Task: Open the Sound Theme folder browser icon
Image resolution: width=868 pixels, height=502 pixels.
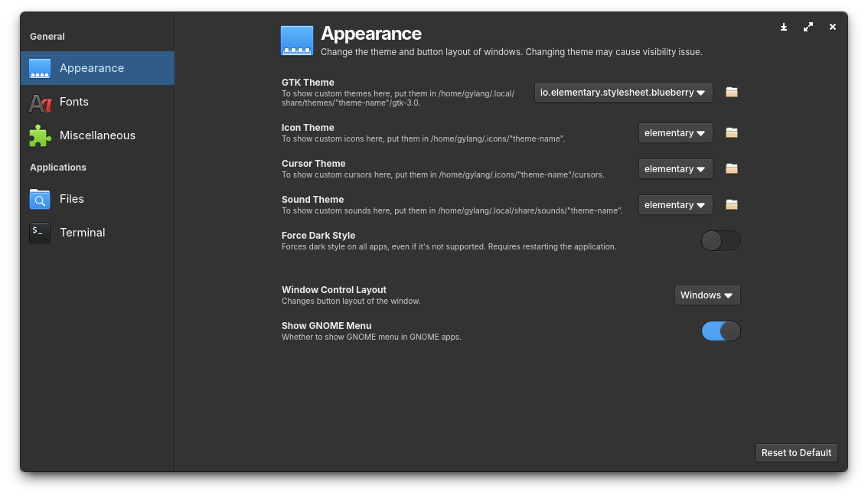Action: (731, 204)
